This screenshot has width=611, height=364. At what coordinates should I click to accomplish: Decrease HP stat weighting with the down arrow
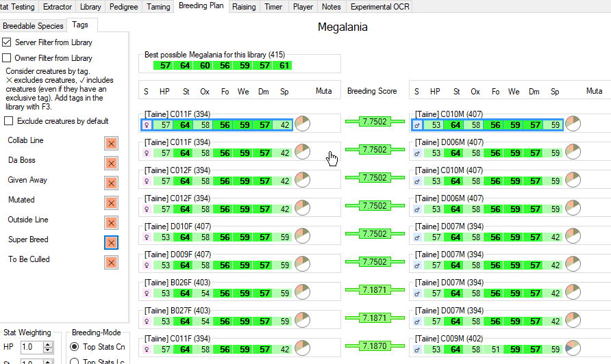(47, 350)
